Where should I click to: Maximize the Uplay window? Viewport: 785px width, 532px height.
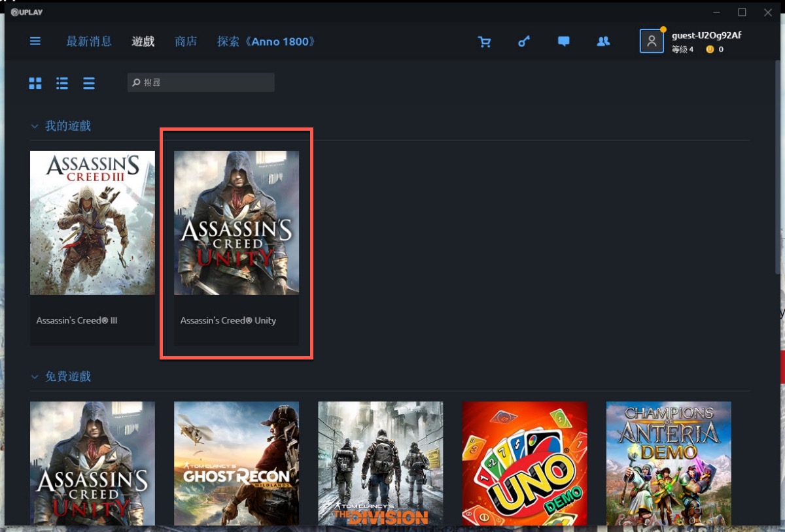(742, 12)
